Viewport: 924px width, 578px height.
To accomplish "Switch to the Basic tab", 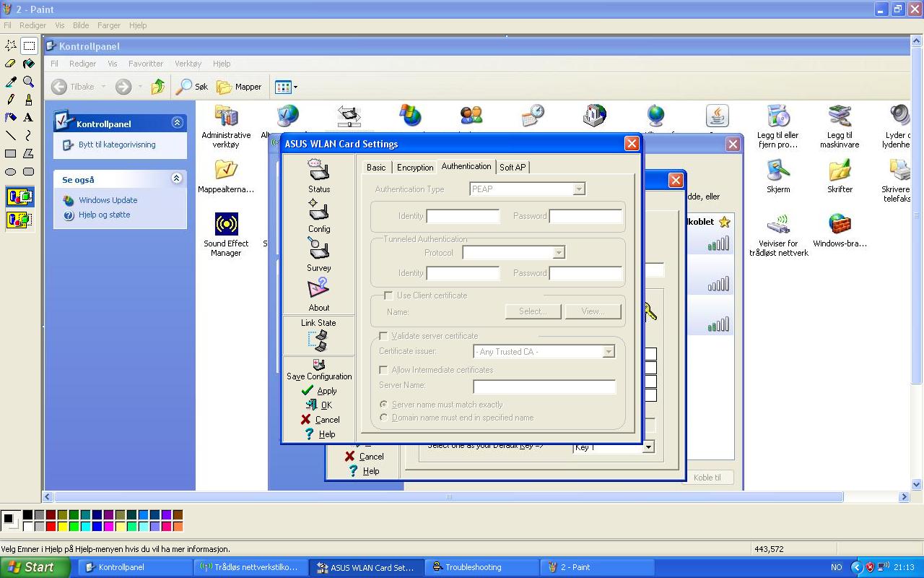I will [376, 168].
